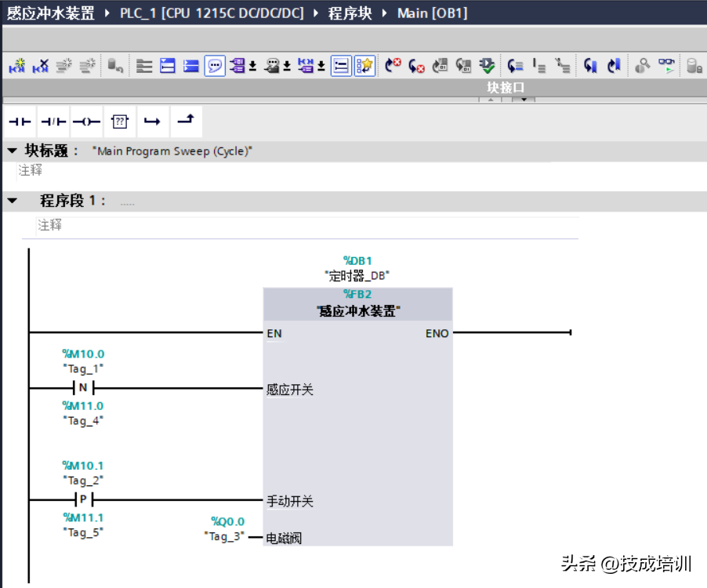Click the 感应开关 input pin
The width and height of the screenshot is (707, 588).
(290, 390)
